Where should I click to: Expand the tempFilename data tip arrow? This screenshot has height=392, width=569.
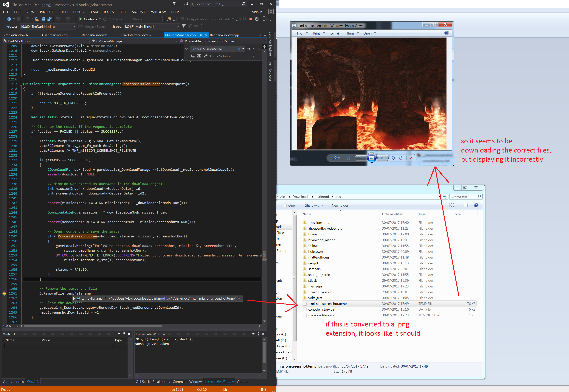point(74,298)
